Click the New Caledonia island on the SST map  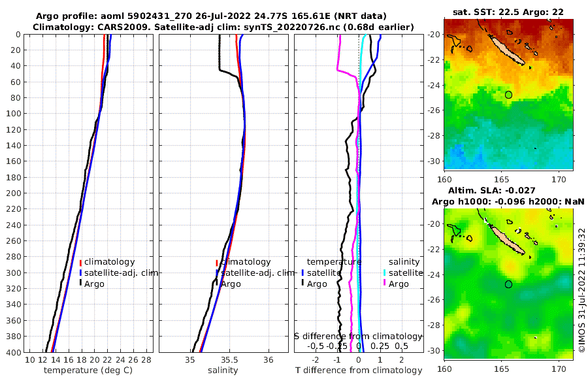coord(506,51)
